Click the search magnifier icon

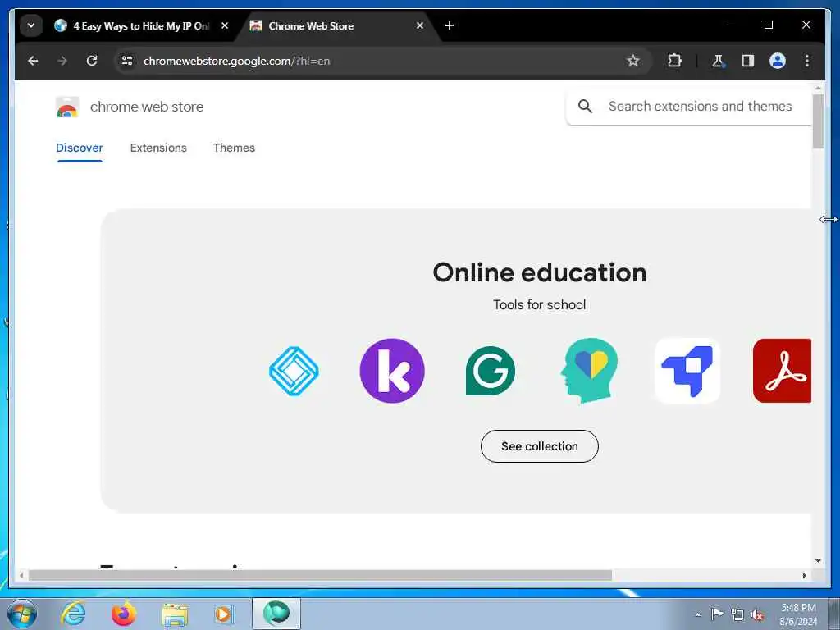[585, 106]
